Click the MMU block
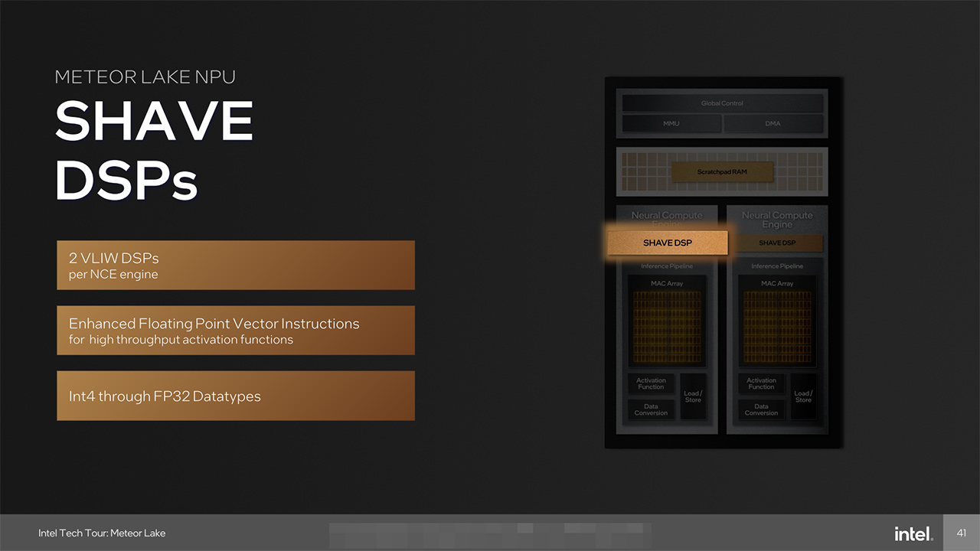 (x=671, y=123)
